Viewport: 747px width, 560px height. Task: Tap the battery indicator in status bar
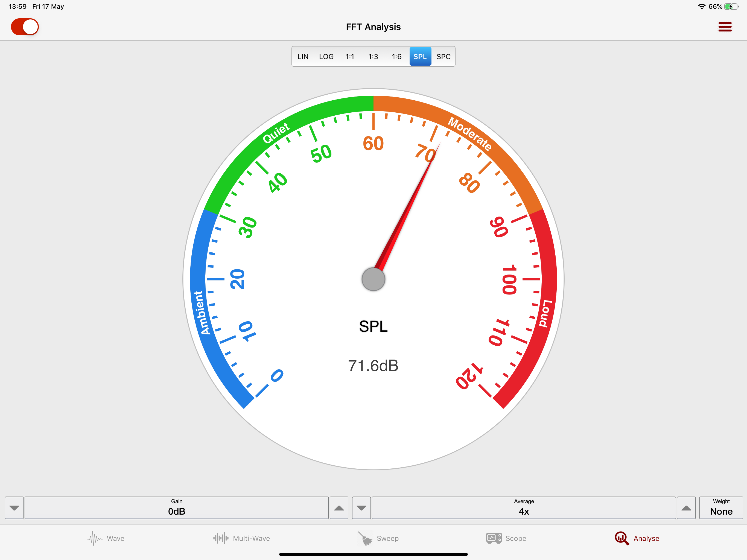pyautogui.click(x=731, y=6)
